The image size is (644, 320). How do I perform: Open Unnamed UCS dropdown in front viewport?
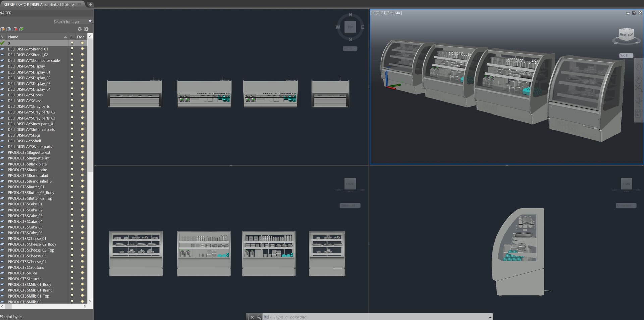coord(350,205)
